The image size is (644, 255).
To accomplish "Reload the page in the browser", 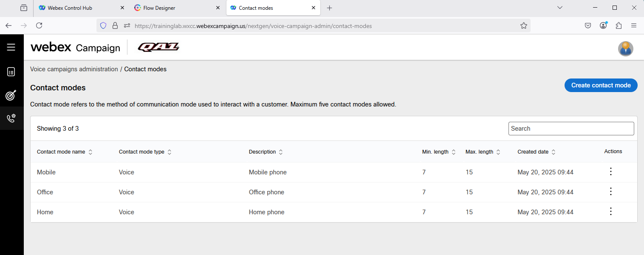I will click(x=39, y=26).
